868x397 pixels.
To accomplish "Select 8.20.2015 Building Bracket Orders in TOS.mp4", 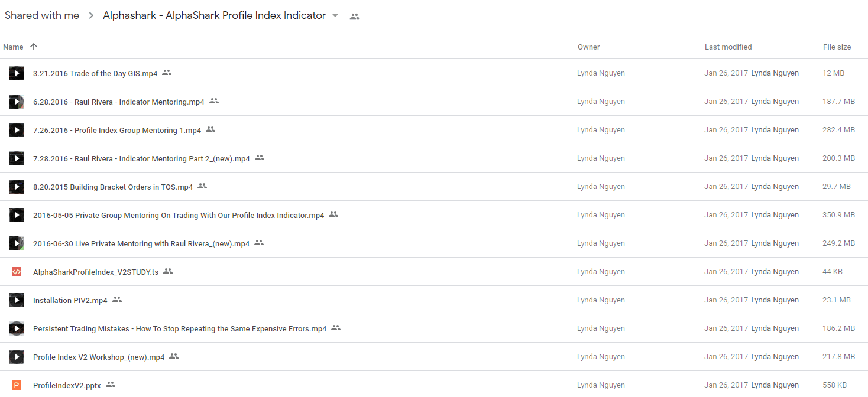I will coord(113,187).
